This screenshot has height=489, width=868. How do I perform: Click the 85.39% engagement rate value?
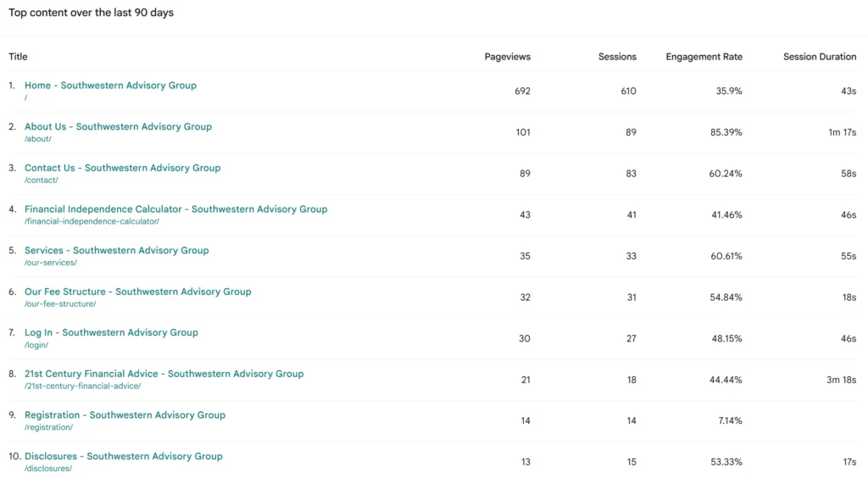click(x=726, y=132)
